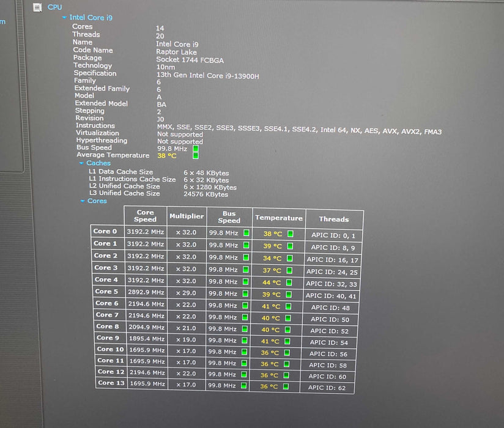Click Core 9 temperature green indicator
This screenshot has height=428, width=504.
pos(287,341)
